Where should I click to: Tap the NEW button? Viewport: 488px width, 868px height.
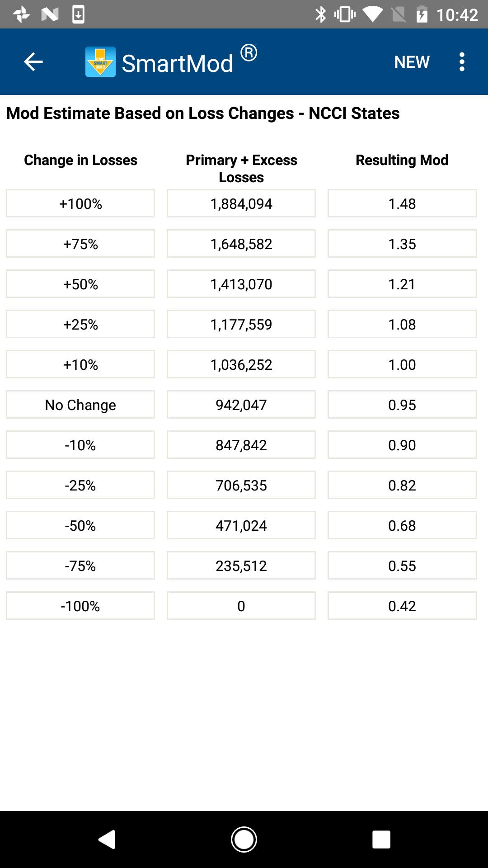412,62
